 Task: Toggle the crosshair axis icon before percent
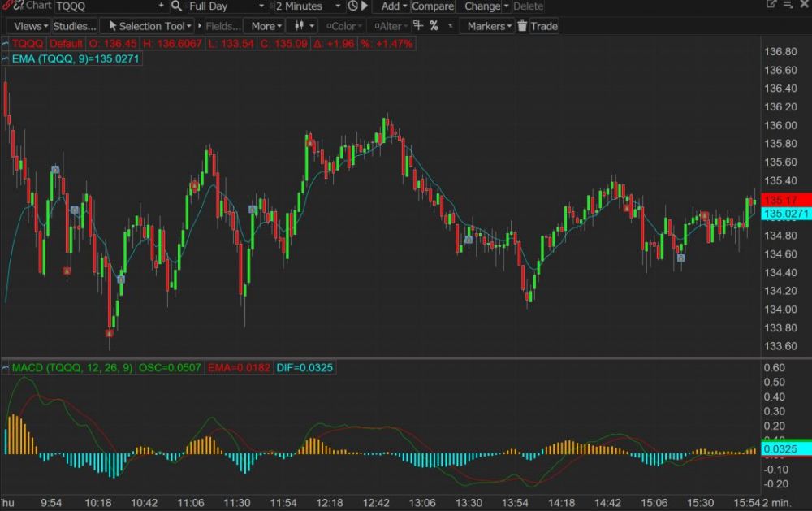(x=417, y=26)
